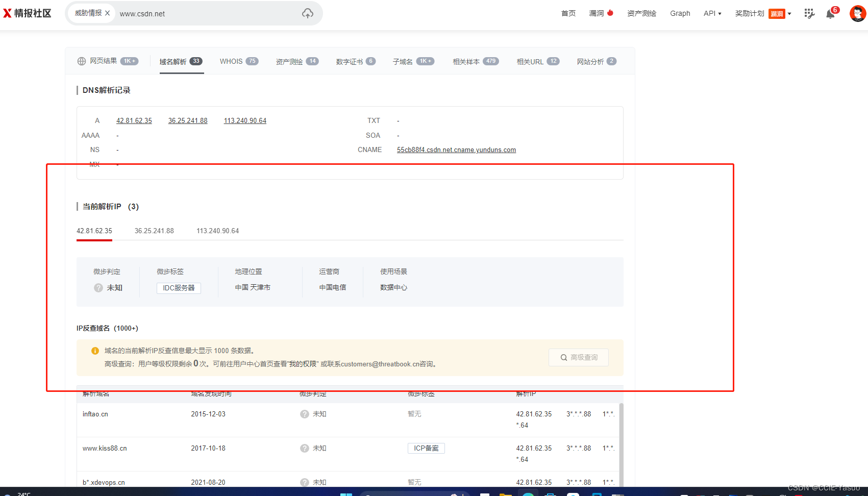This screenshot has height=496, width=868.
Task: Switch to the 数字证书 tab
Action: pos(356,62)
